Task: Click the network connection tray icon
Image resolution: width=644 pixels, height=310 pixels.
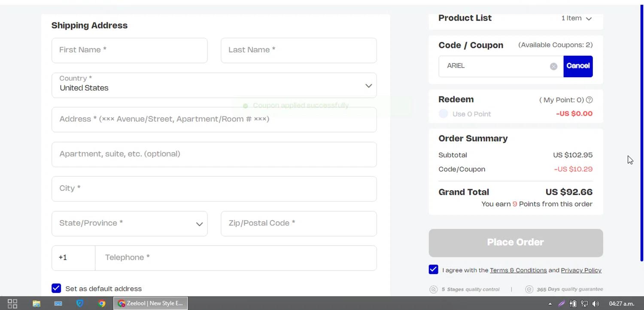Action: pos(584,304)
